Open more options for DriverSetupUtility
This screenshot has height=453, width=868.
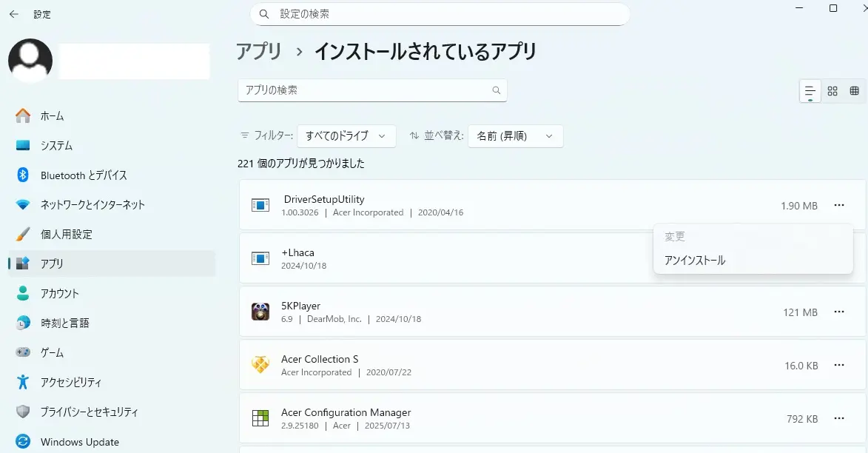[x=839, y=206]
